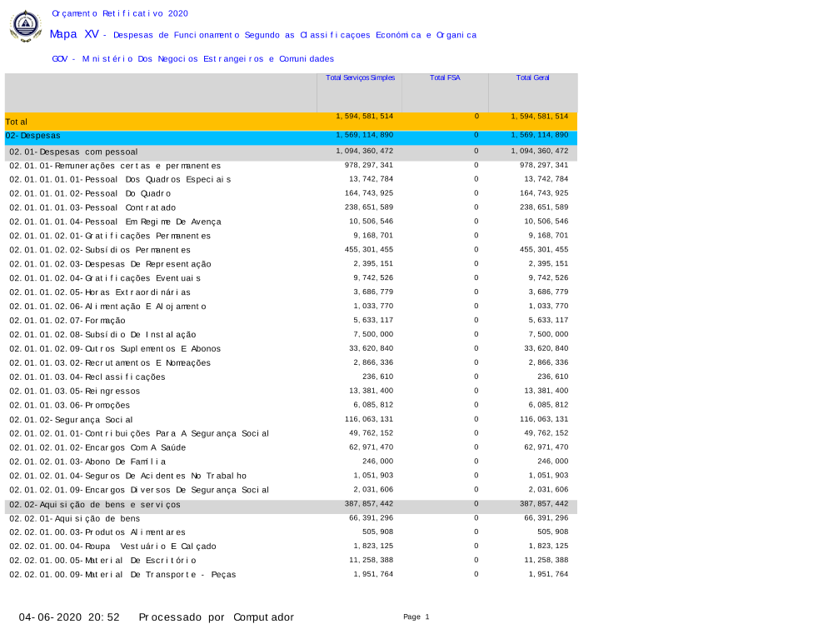Click the "Total FSA" column header
Screen dimensions: 833x644
[x=445, y=77]
